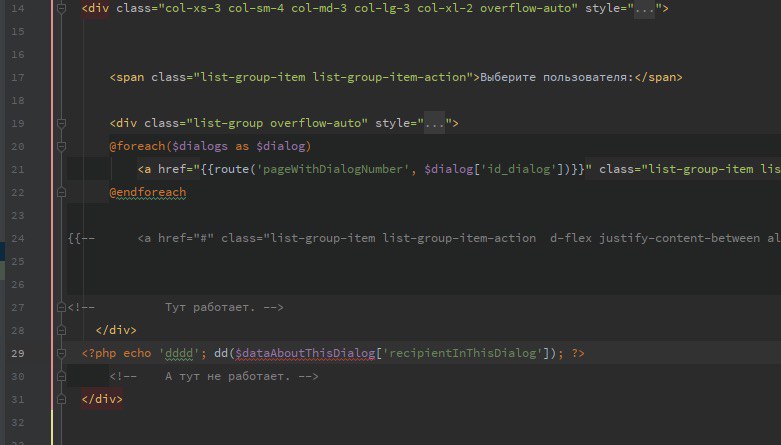The image size is (781, 445).
Task: Click line number 32 in the gutter
Action: [x=17, y=423]
